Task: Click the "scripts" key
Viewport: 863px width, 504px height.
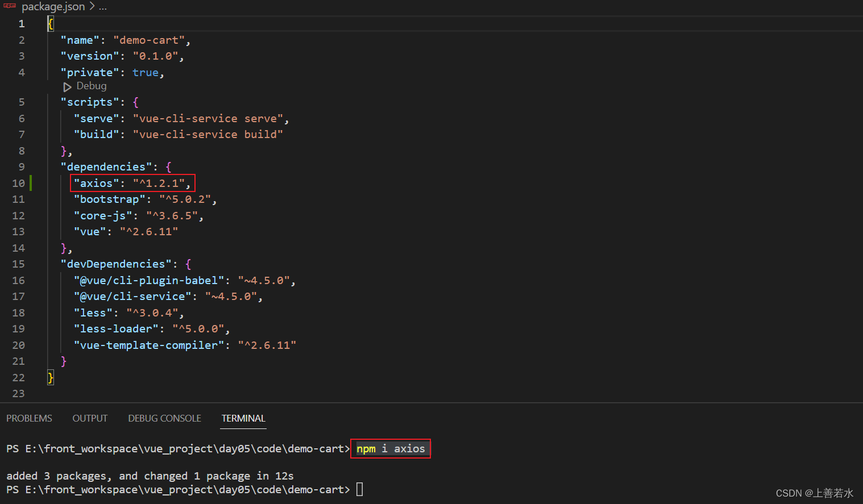Action: click(x=90, y=102)
